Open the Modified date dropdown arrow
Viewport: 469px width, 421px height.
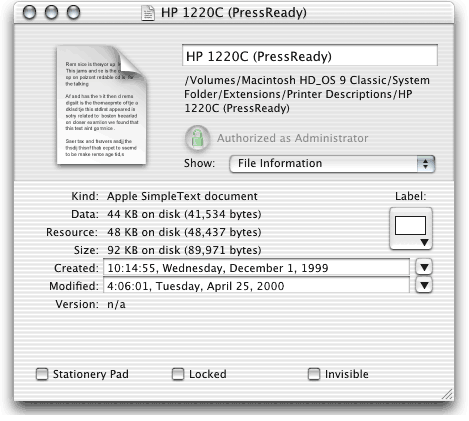[424, 285]
